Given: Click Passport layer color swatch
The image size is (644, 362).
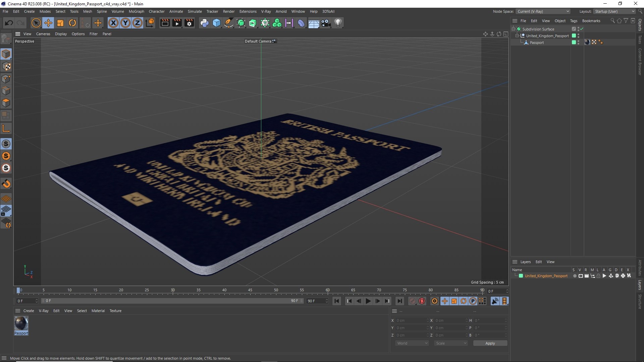Looking at the screenshot, I should (574, 42).
